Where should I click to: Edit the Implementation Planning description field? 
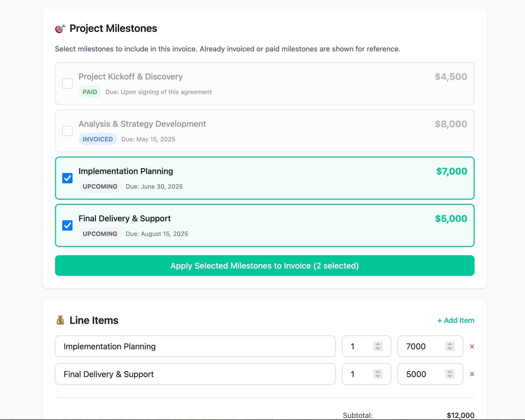[x=195, y=346]
